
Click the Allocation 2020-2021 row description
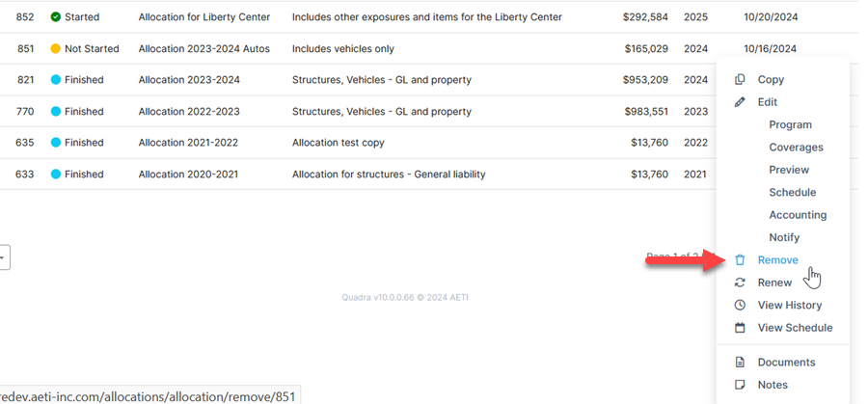(x=389, y=175)
